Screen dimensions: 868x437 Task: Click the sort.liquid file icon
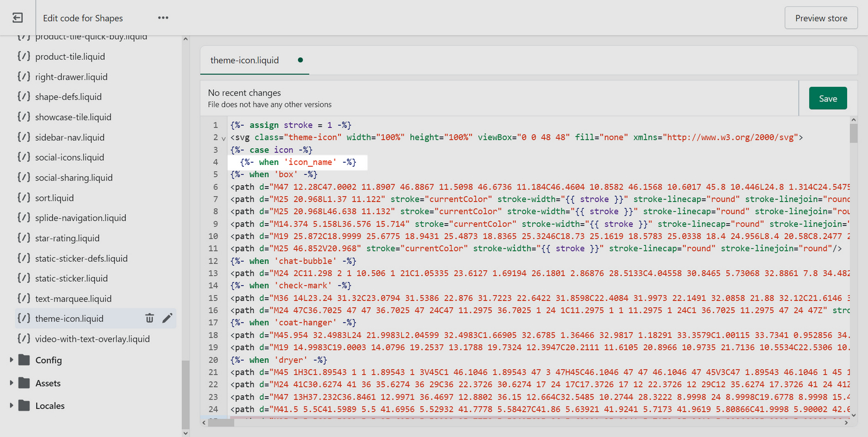(23, 197)
